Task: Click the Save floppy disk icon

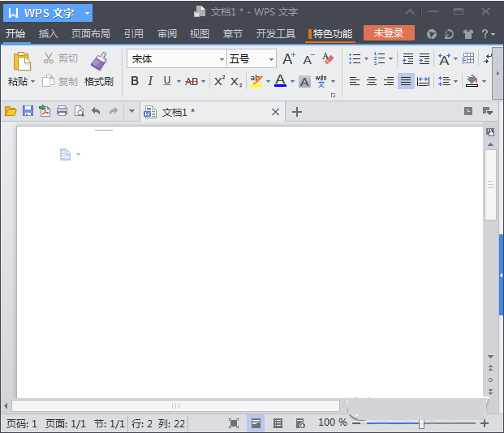Action: (28, 111)
